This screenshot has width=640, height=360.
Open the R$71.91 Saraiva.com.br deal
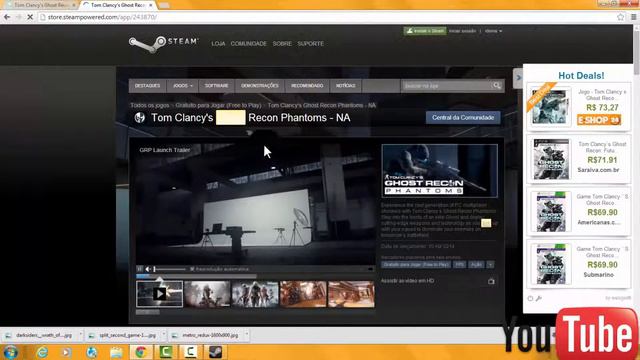(579, 159)
